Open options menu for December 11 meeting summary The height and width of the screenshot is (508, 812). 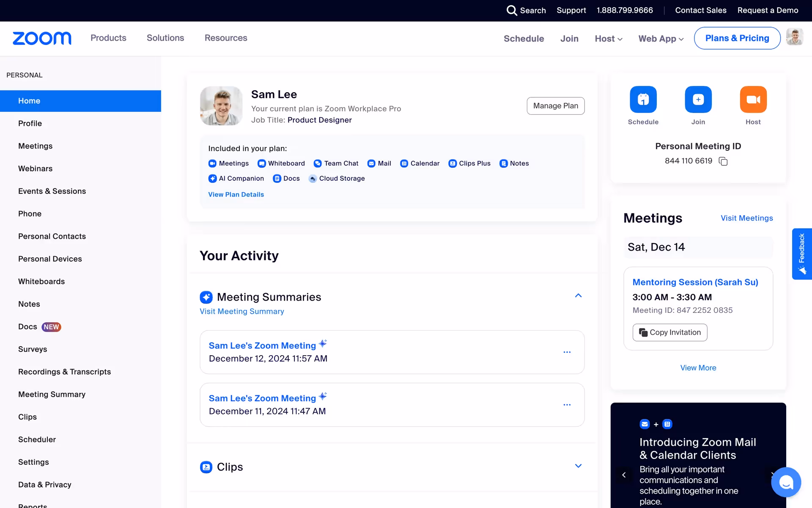(567, 405)
